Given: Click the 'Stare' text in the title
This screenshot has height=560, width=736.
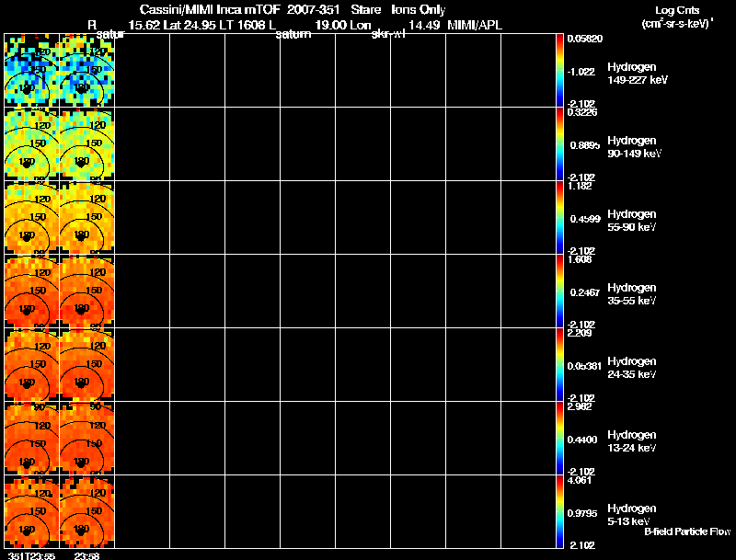Looking at the screenshot, I should click(x=365, y=10).
